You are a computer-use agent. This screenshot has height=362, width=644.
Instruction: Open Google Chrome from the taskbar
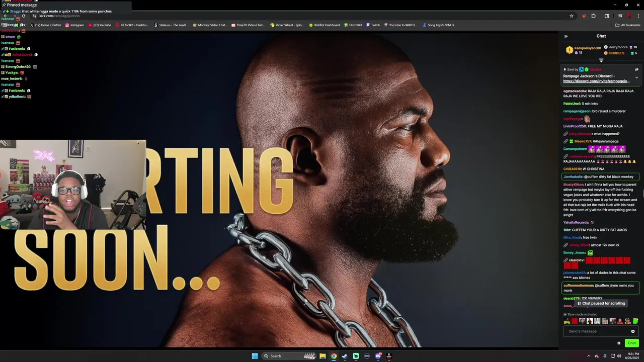(x=334, y=356)
